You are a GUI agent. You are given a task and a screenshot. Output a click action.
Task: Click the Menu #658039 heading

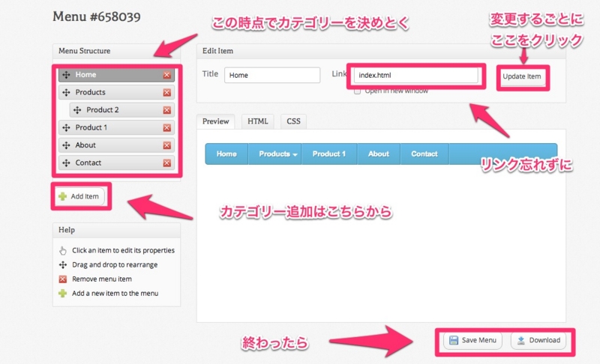tap(97, 16)
